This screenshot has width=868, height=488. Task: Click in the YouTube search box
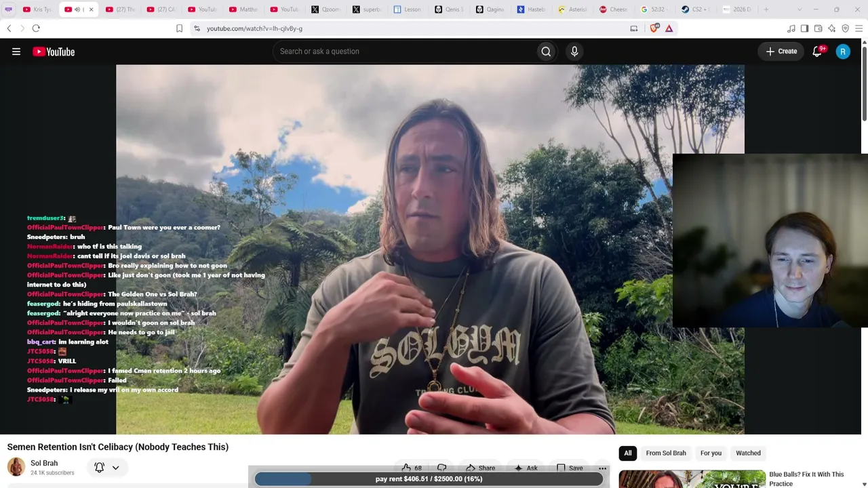(x=403, y=52)
